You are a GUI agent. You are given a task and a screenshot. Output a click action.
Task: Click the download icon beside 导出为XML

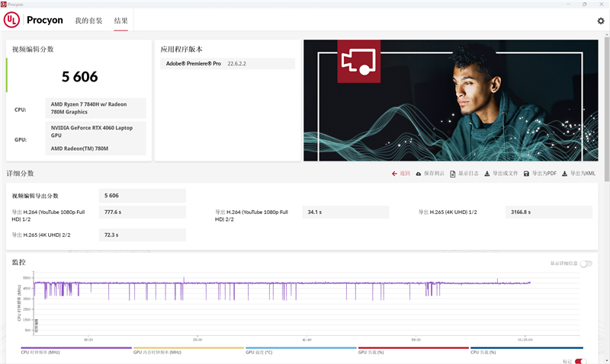click(x=564, y=174)
